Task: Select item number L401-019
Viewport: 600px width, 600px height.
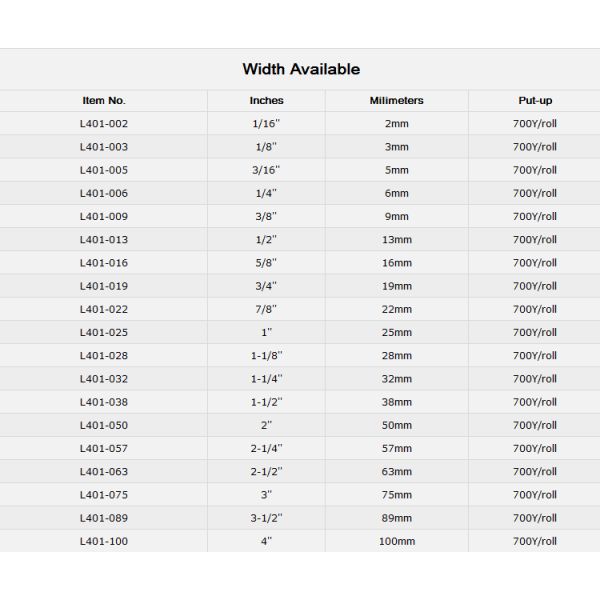Action: point(104,286)
